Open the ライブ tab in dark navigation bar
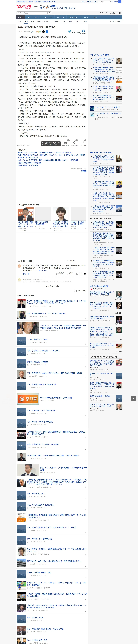 pos(37,17)
